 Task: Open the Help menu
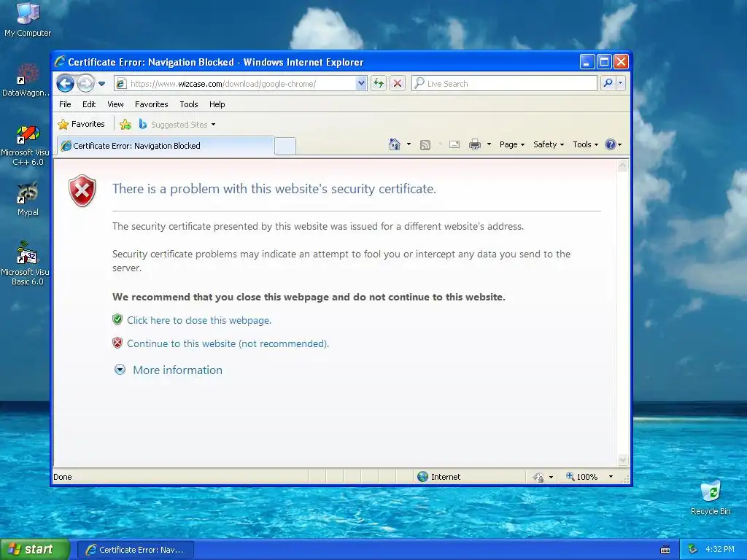[x=217, y=104]
